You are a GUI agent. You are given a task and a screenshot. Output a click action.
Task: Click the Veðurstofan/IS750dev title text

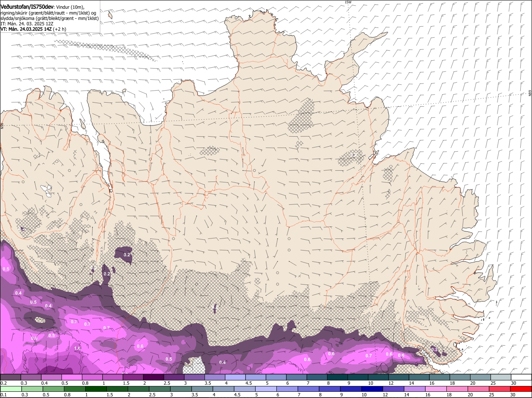27,7
